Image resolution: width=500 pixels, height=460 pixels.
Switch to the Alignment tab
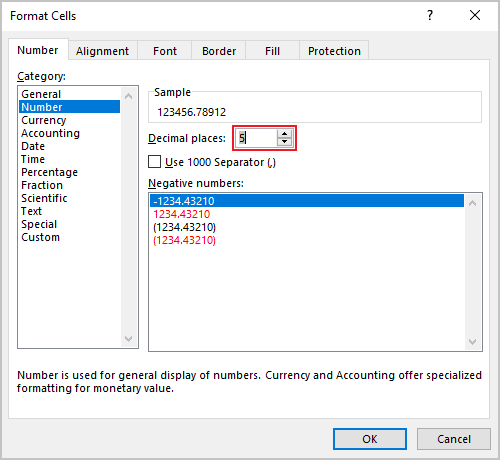(102, 51)
